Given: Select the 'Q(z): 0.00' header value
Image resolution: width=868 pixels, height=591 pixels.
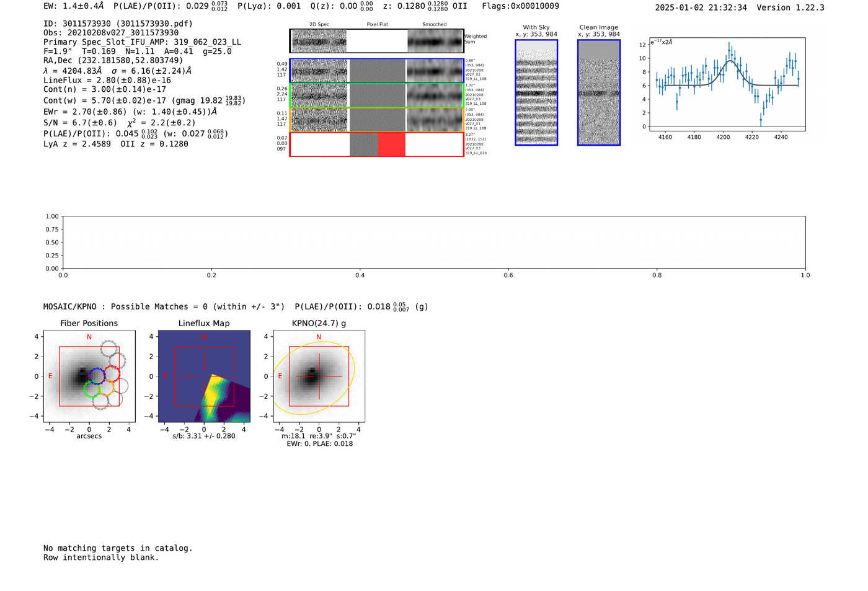Looking at the screenshot, I should point(335,6).
